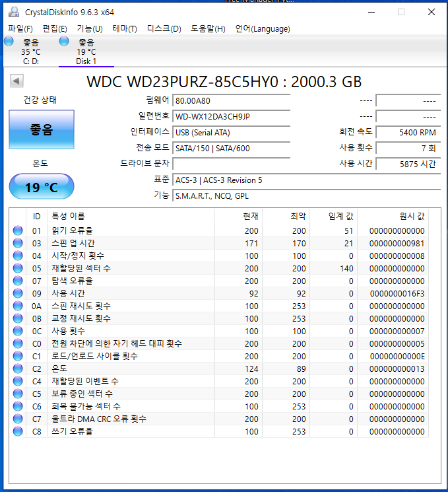Click the standard field ACS-3 Revision 5
The image size is (448, 492).
[307, 180]
